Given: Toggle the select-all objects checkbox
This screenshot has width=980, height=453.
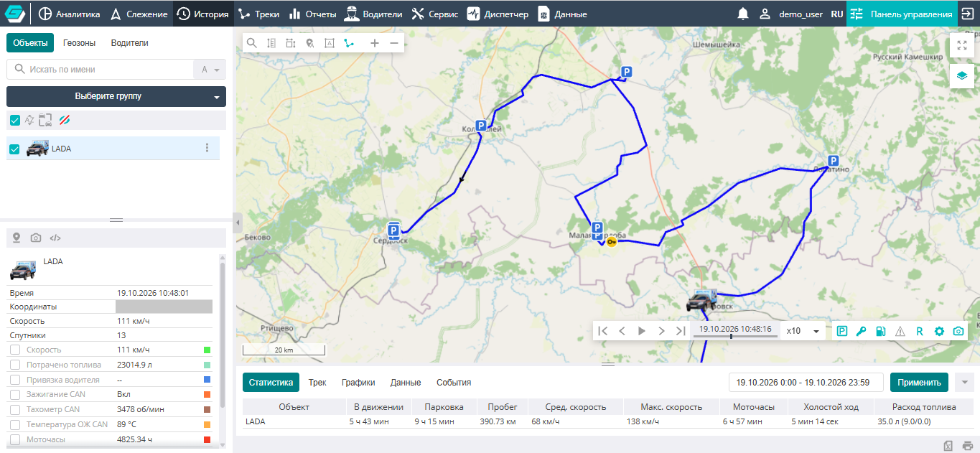Looking at the screenshot, I should point(14,120).
